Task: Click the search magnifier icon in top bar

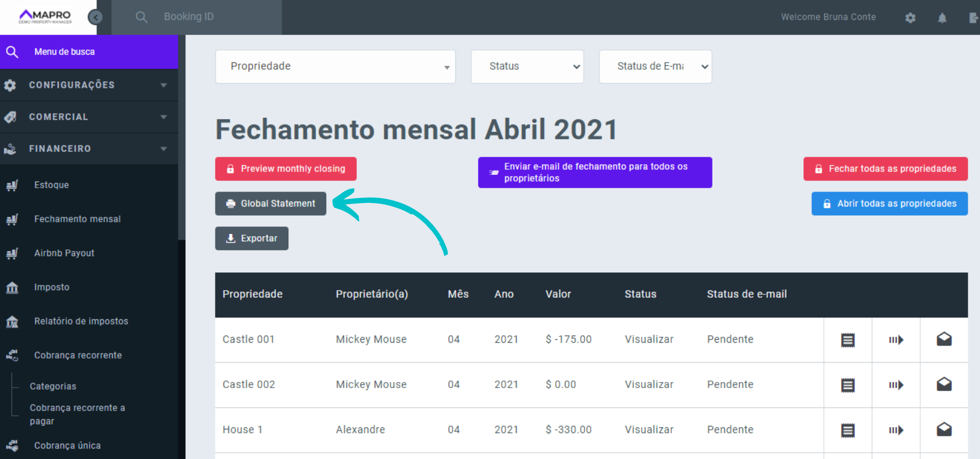Action: tap(141, 17)
